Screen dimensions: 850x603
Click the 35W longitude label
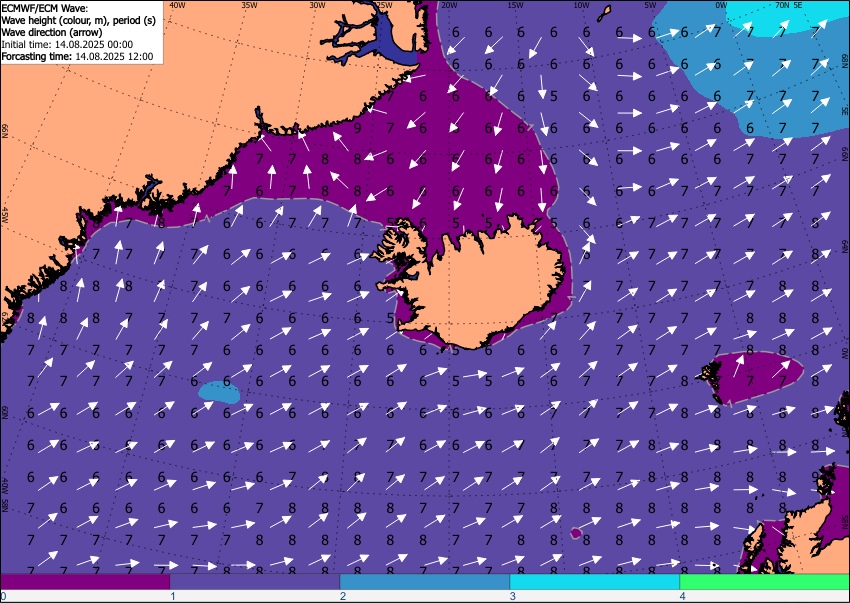[249, 5]
